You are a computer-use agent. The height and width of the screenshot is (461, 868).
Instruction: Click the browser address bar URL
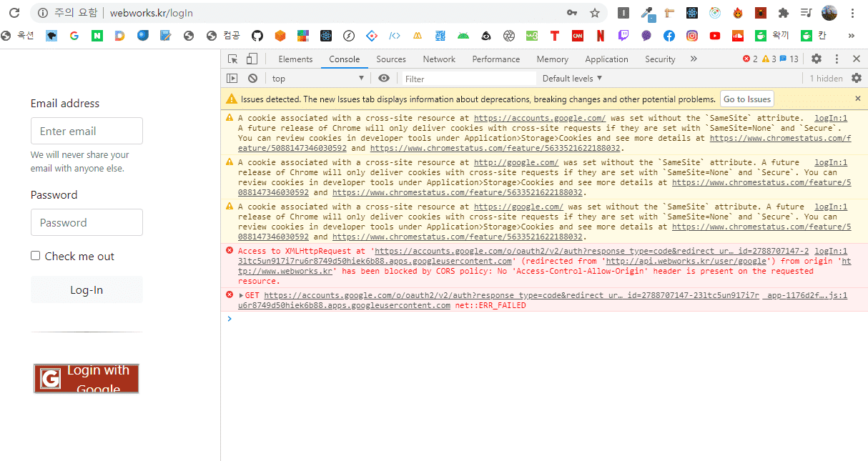[x=151, y=13]
